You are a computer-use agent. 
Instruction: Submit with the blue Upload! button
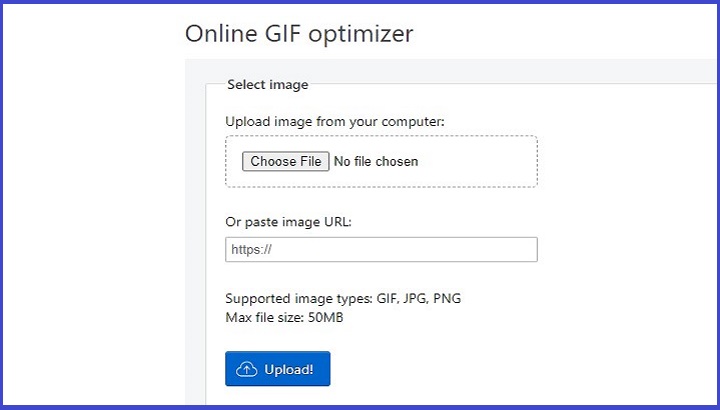click(277, 369)
